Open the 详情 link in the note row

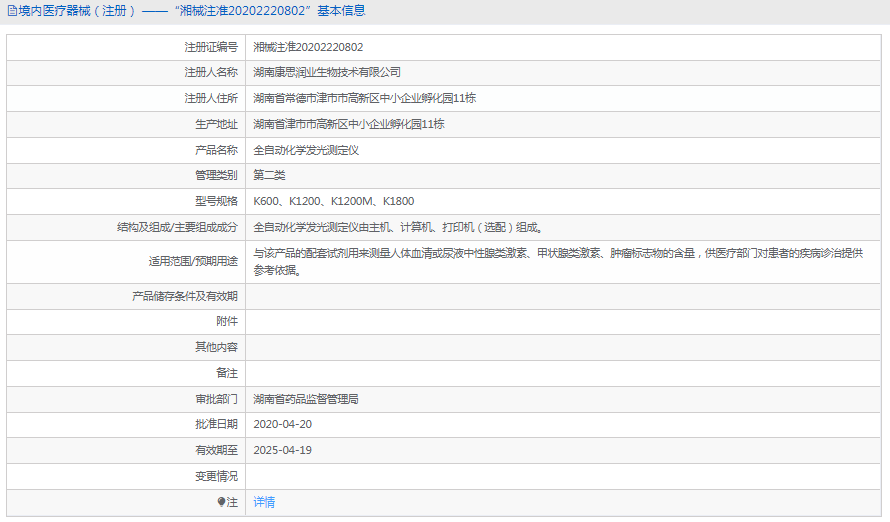(x=264, y=502)
